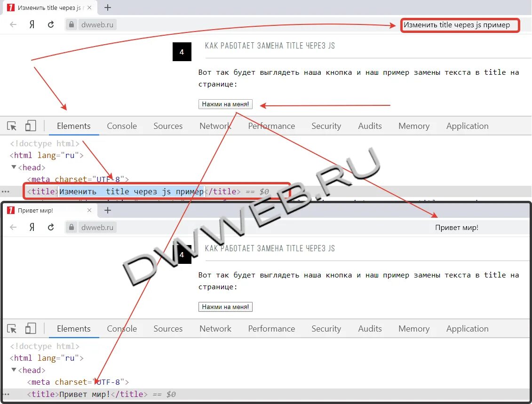Click 'Нажми на меня!' button in lower page

[225, 307]
